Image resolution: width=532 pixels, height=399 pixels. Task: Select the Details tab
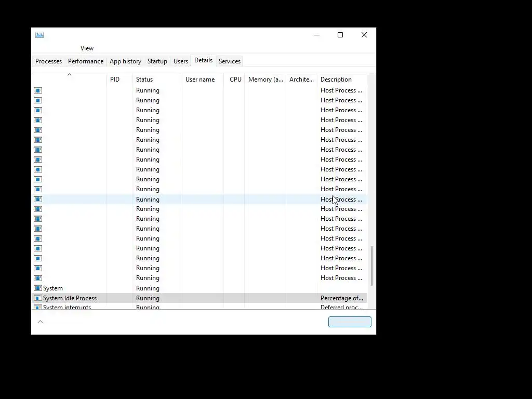pyautogui.click(x=203, y=60)
